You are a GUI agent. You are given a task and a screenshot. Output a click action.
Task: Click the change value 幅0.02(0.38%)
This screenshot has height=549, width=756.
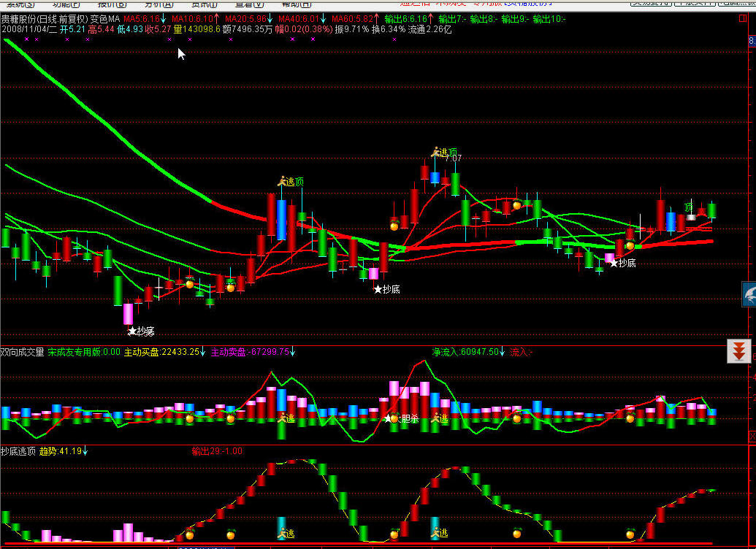point(304,29)
